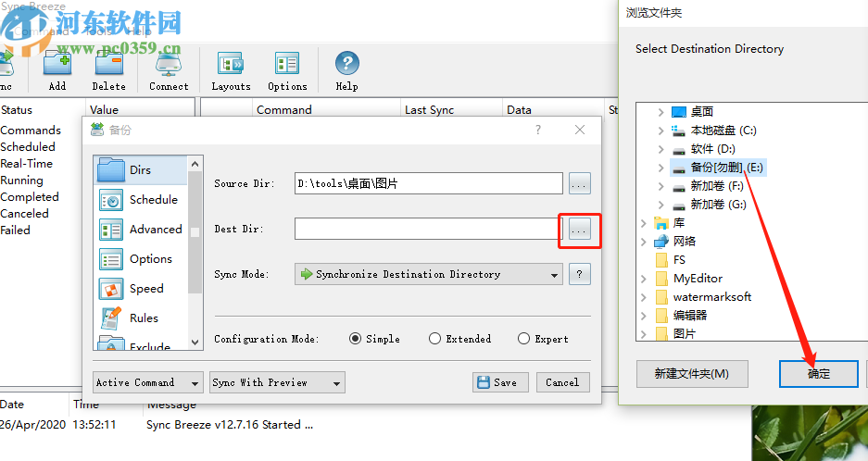868x461 pixels.
Task: Open the Sync With Preview dropdown
Action: pos(277,382)
